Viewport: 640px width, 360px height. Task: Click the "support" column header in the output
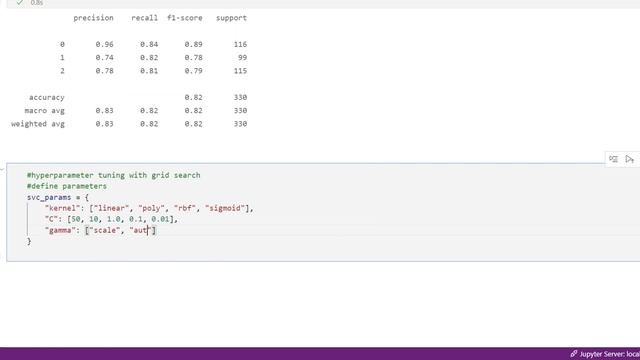coord(231,18)
